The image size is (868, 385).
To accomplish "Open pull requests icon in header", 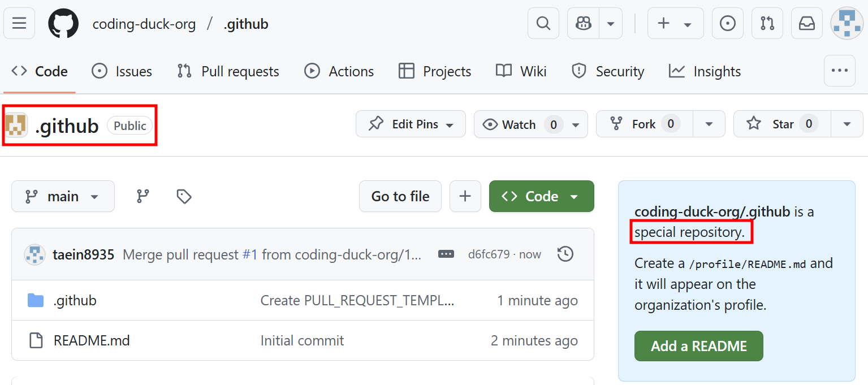I will click(767, 23).
